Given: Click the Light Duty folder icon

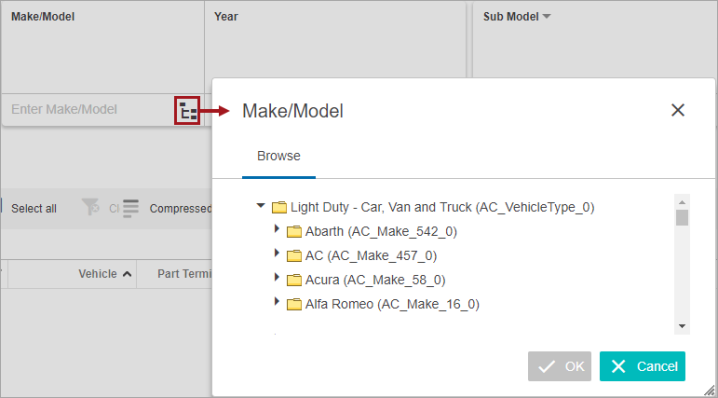Looking at the screenshot, I should (x=279, y=207).
